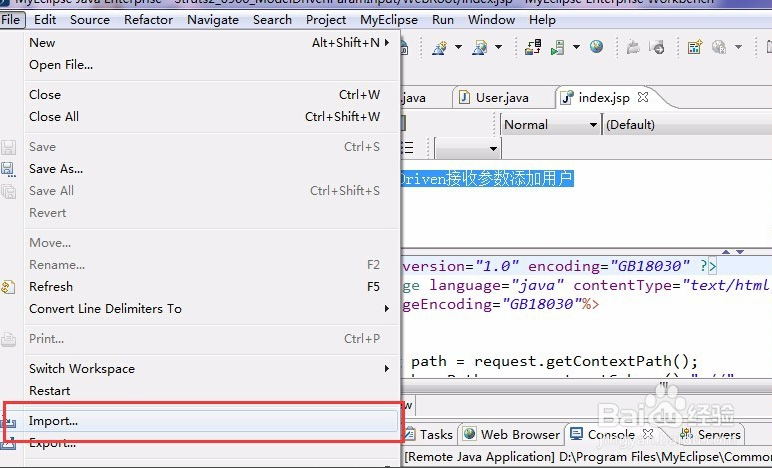Switch to the Servers view tab
The image size is (772, 468).
pos(710,435)
